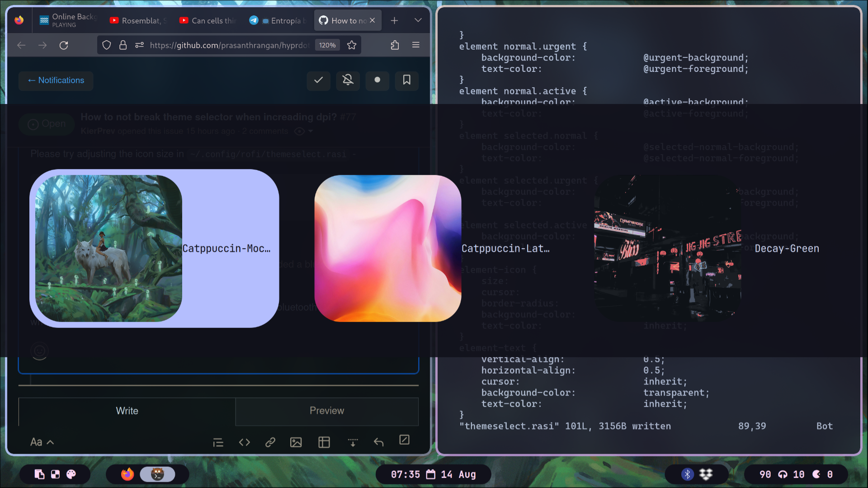Switch to the Preview tab
The width and height of the screenshot is (868, 488).
point(326,411)
